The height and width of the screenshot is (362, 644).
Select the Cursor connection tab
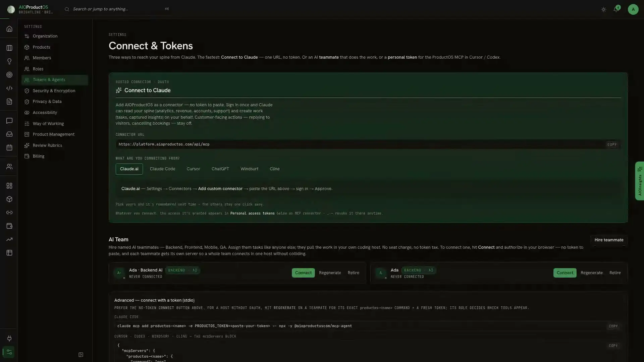193,169
